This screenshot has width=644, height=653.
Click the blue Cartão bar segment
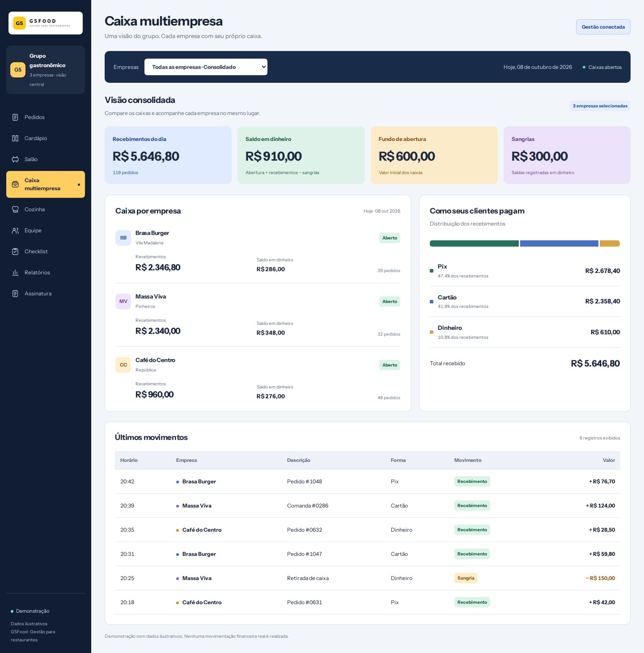point(559,243)
